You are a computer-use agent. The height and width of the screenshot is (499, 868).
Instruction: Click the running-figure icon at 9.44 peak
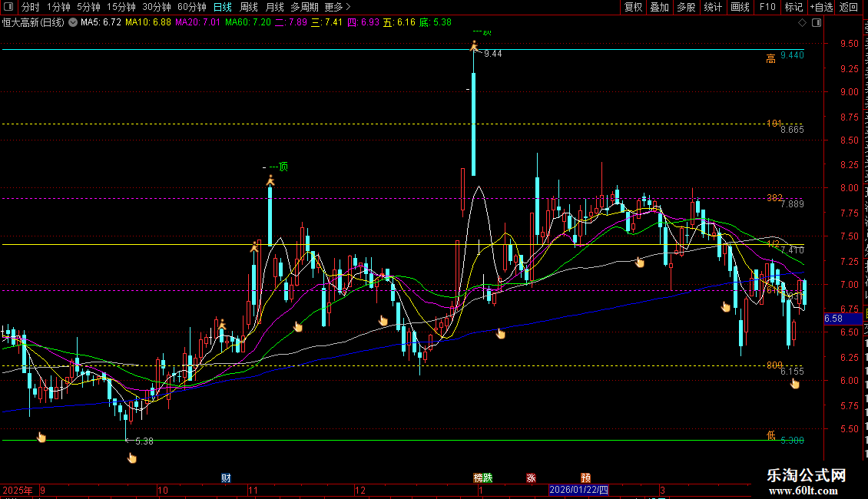474,46
